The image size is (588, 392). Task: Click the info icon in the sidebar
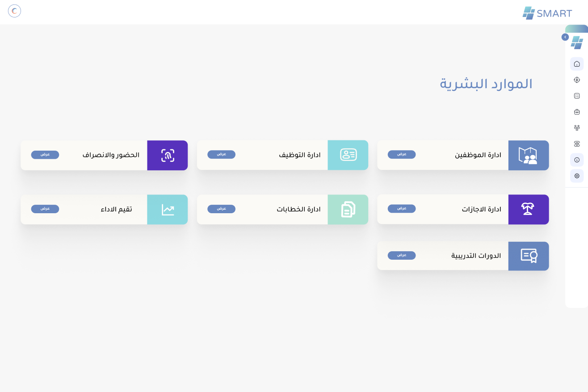tap(577, 160)
